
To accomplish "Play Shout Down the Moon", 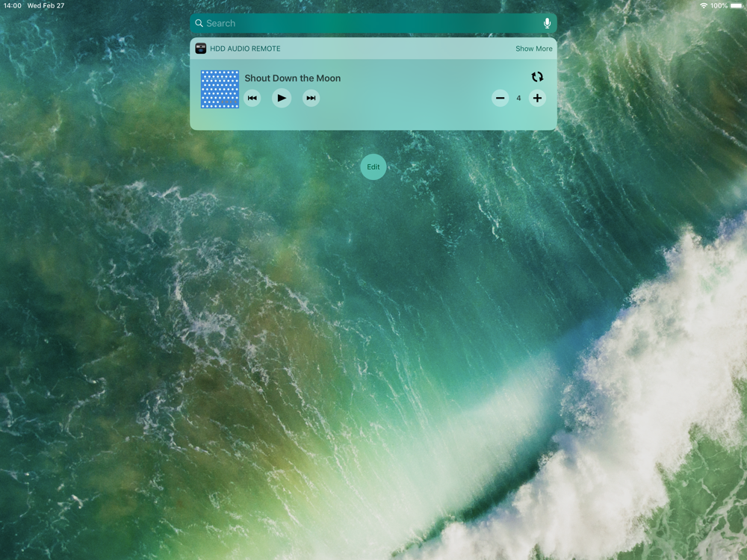I will click(x=282, y=98).
